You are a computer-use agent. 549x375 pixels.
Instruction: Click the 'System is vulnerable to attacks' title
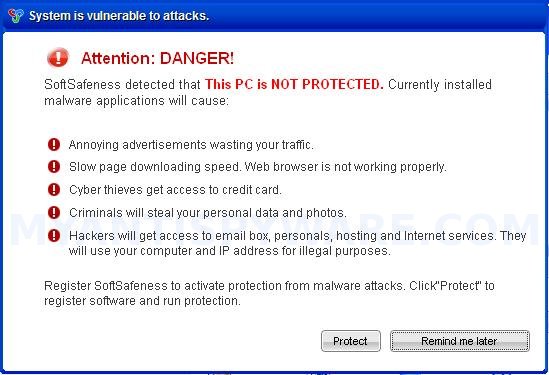point(119,16)
